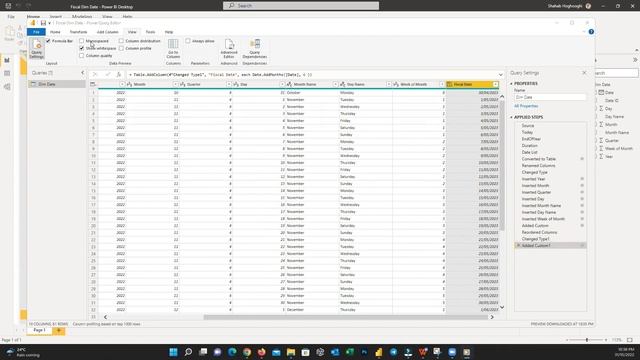The image size is (640, 360).
Task: Collapse the Queries pane with arrow
Action: [x=82, y=73]
